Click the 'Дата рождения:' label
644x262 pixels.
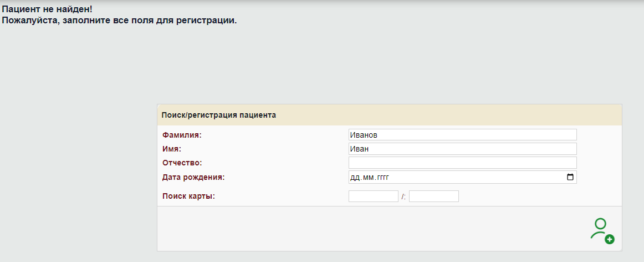193,178
